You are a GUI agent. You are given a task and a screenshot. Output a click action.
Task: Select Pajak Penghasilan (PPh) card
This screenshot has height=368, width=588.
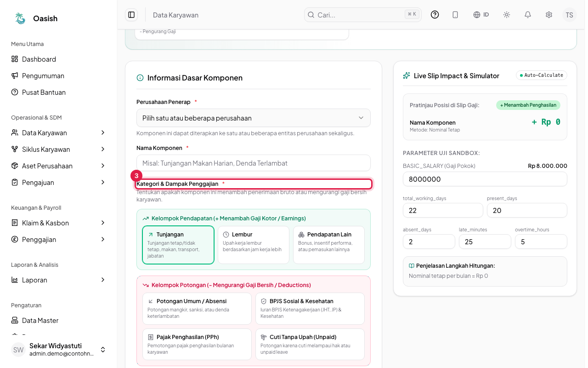pyautogui.click(x=197, y=344)
